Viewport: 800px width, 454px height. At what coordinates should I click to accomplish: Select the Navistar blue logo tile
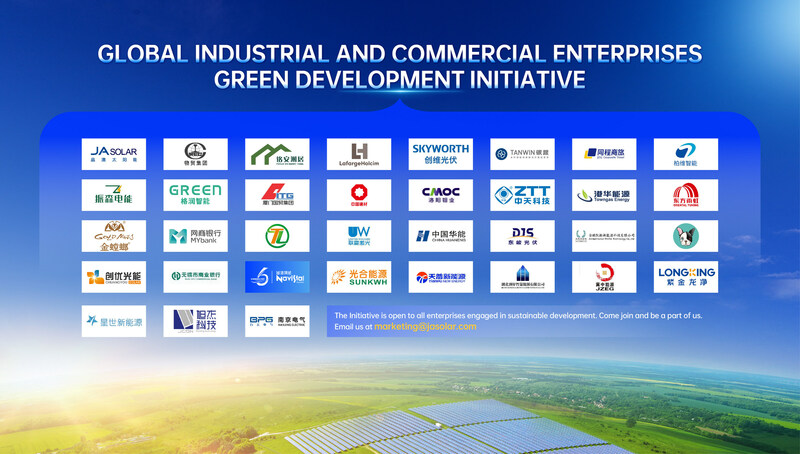277,277
